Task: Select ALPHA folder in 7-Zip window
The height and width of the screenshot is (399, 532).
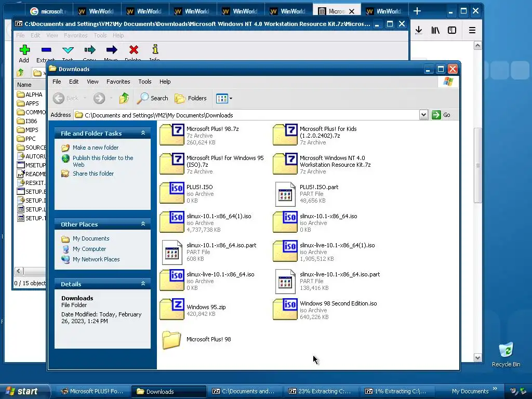Action: tap(30, 95)
